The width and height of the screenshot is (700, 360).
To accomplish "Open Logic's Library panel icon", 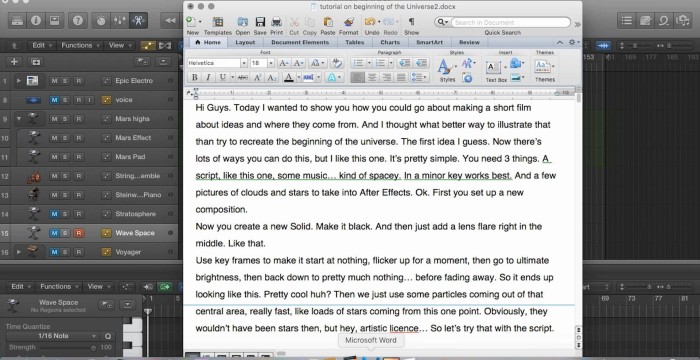I will click(17, 20).
